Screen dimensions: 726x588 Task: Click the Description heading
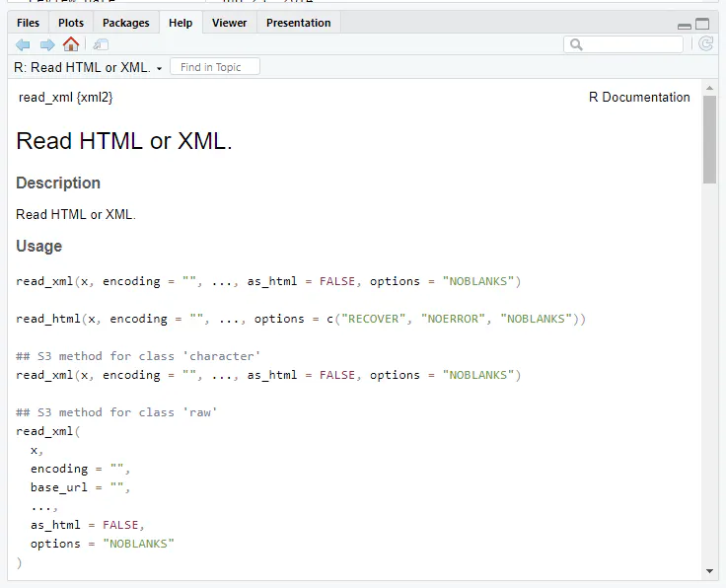58,183
